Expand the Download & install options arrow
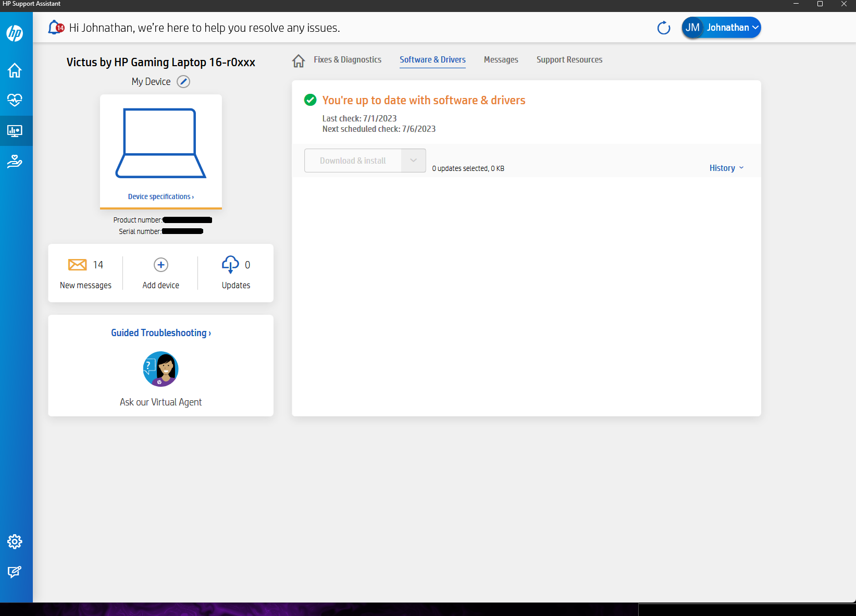 [x=413, y=161]
